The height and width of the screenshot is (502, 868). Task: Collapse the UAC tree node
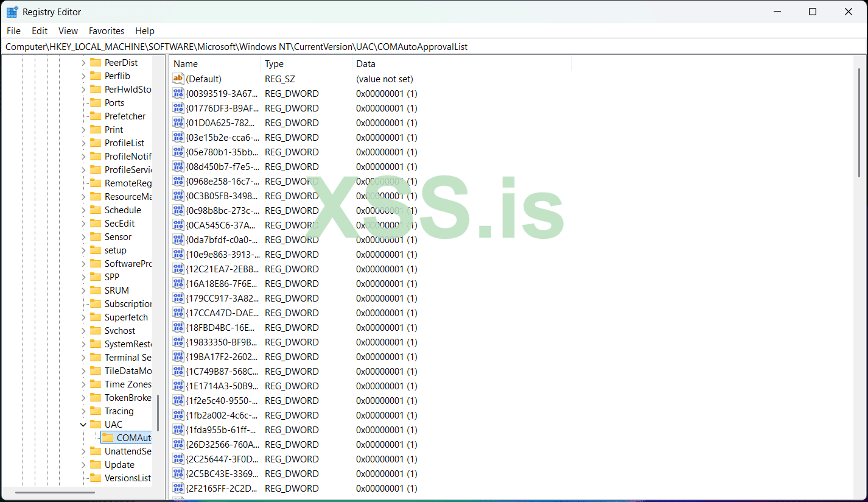click(x=83, y=424)
